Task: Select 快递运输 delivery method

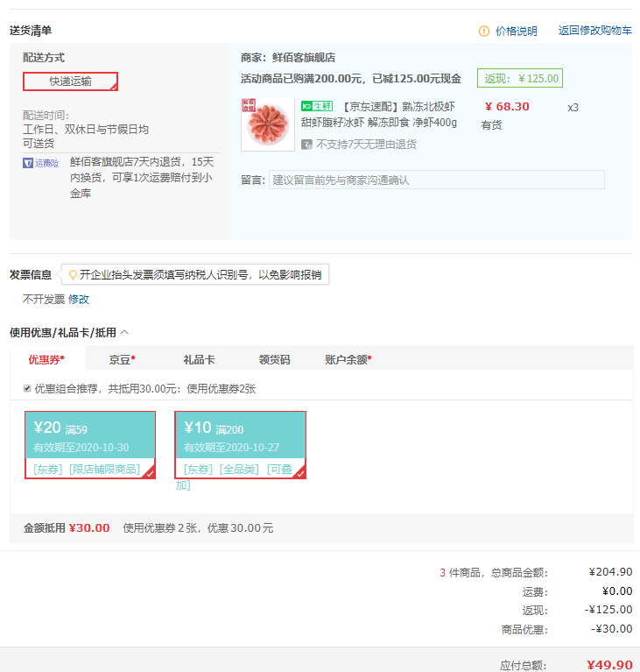Action: tap(70, 81)
